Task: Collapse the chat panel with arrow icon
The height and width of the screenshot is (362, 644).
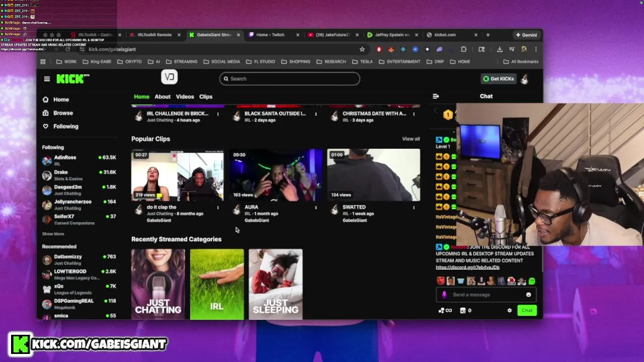Action: pyautogui.click(x=436, y=96)
